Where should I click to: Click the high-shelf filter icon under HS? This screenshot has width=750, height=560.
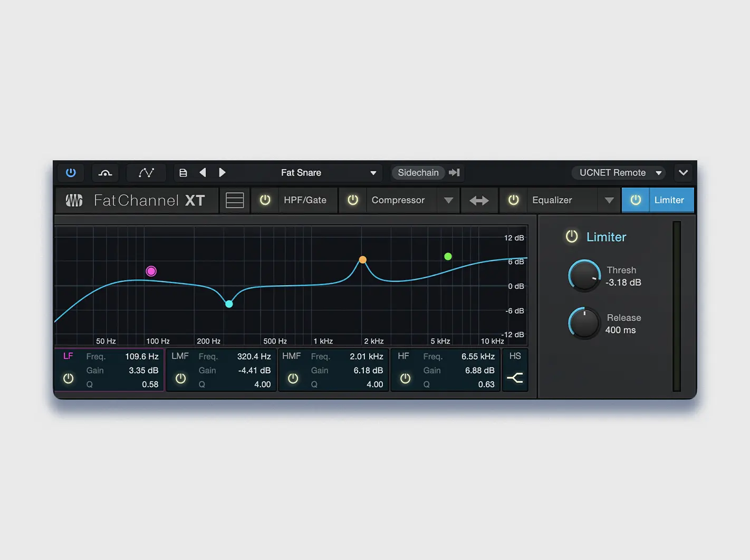click(x=515, y=378)
